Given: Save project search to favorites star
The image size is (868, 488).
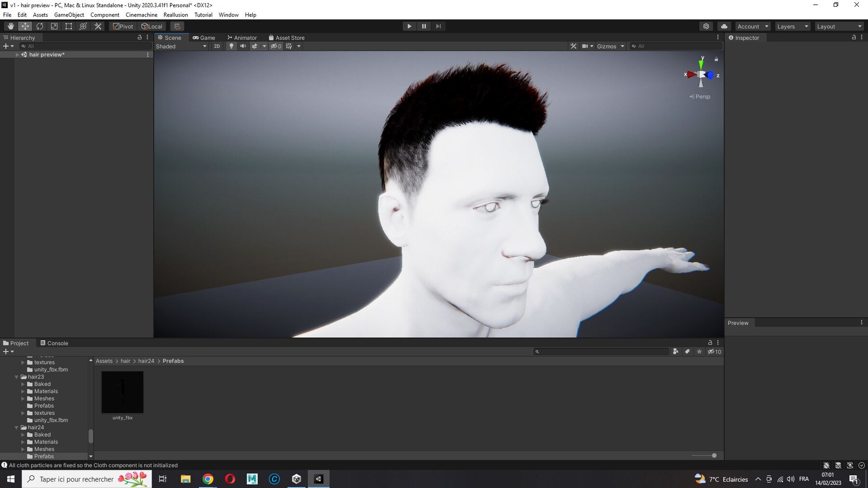Looking at the screenshot, I should click(699, 352).
